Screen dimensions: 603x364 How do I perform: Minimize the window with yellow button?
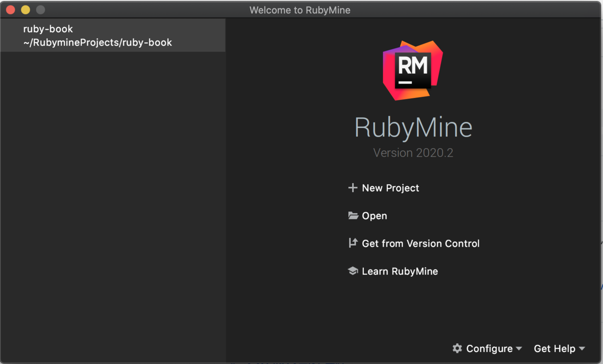[25, 10]
